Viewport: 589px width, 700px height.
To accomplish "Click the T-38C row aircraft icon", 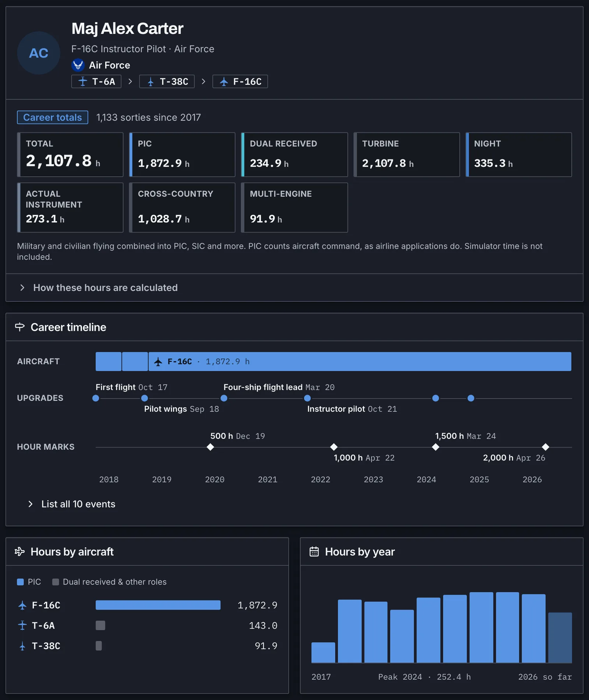I will [22, 646].
